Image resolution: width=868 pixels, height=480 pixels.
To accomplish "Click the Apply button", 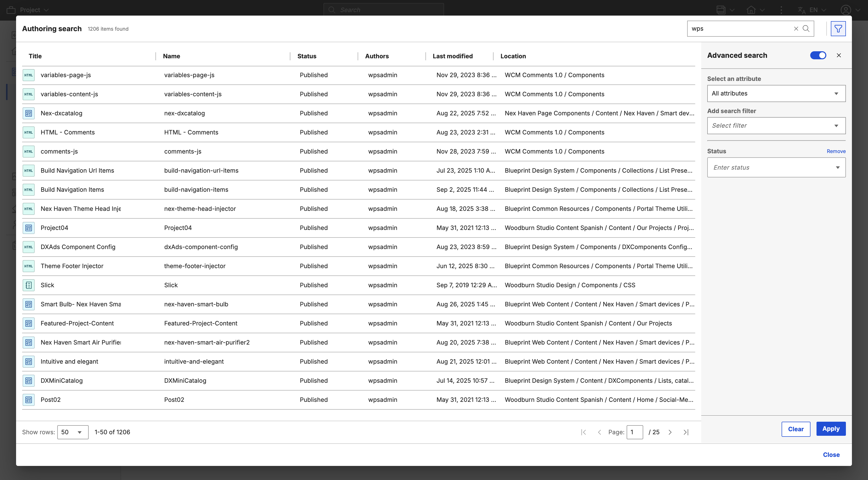I will coord(831,429).
